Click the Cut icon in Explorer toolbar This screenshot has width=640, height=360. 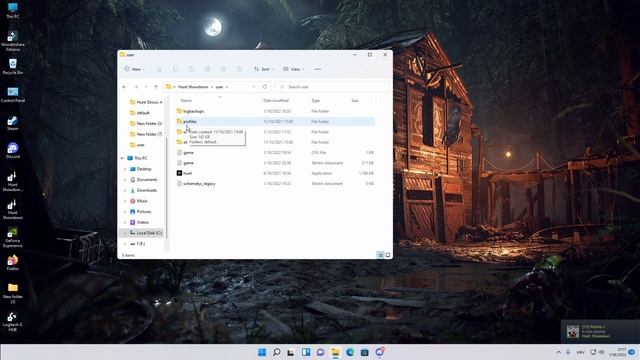click(159, 69)
